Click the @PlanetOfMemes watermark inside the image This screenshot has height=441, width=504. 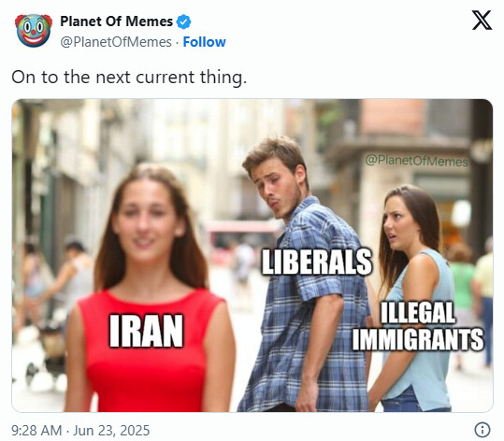point(417,161)
